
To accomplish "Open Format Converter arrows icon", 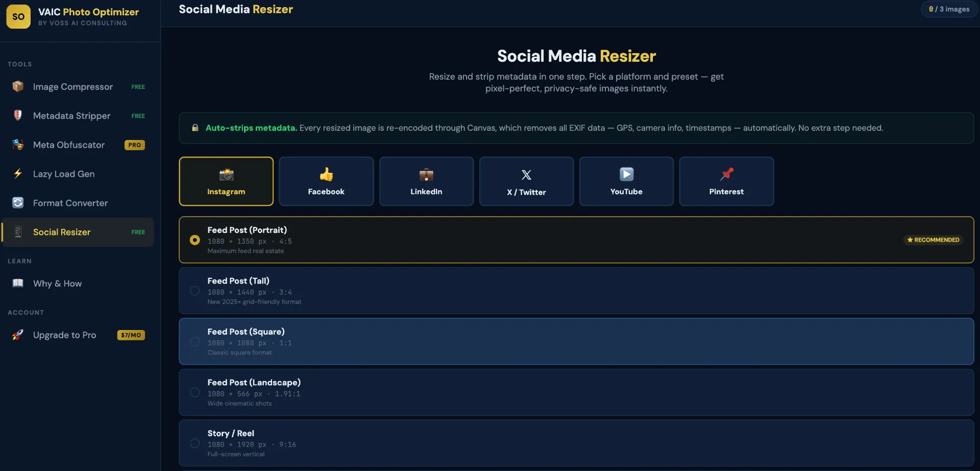I will point(18,203).
